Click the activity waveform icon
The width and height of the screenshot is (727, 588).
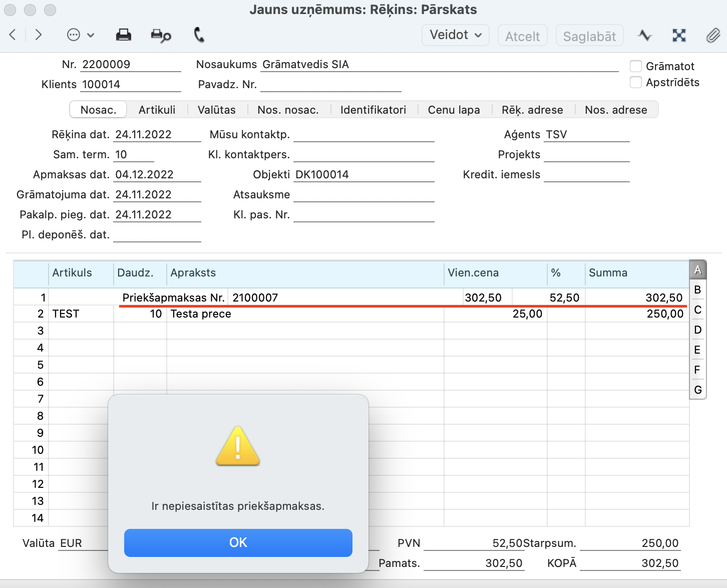point(645,36)
